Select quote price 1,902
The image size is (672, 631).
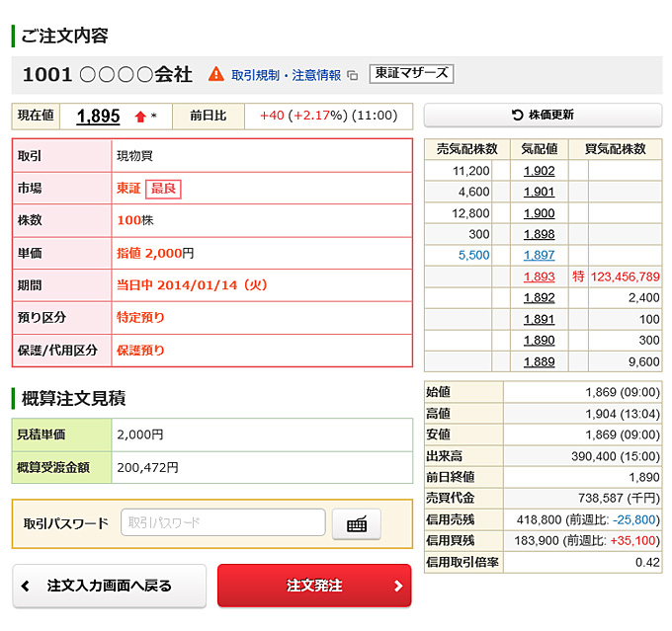click(540, 171)
